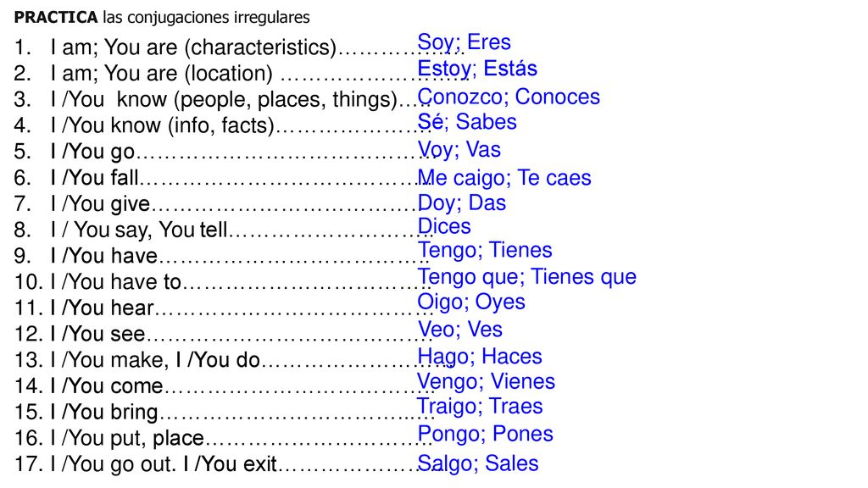Select the 'Vengo; Vienes' answer
Viewport: 868px width, 488px height.
point(486,382)
